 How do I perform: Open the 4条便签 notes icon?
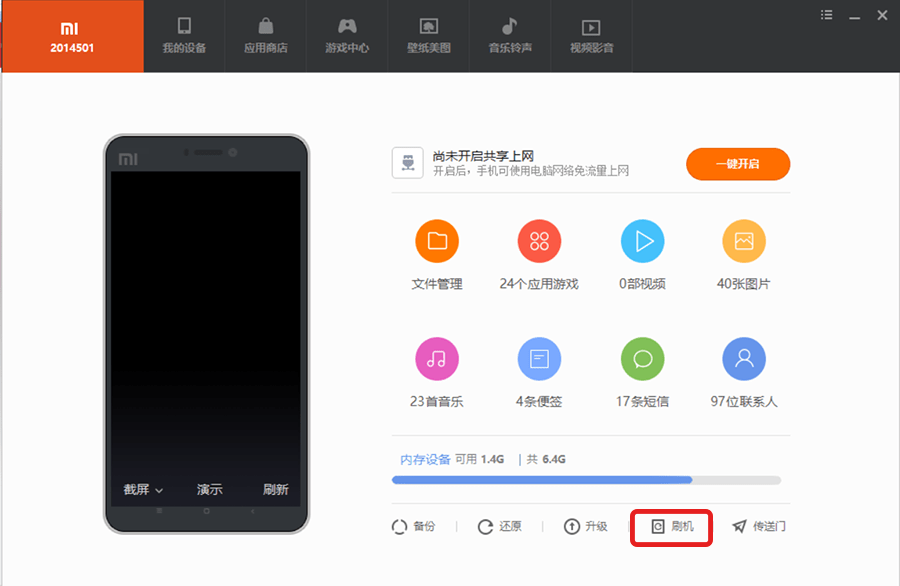[x=539, y=359]
